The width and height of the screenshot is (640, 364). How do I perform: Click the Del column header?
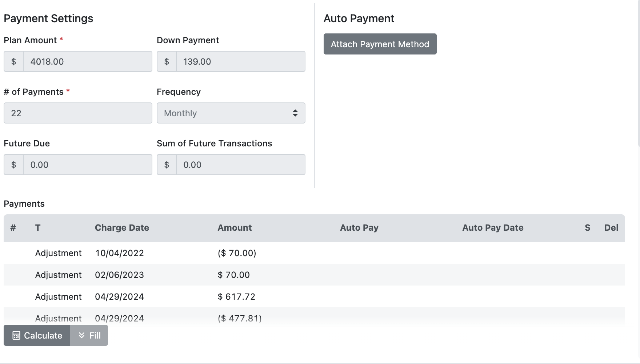point(611,228)
